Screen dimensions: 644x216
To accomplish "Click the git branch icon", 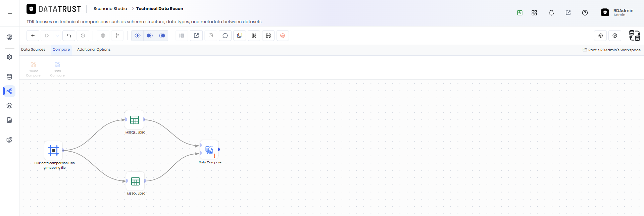I will click(x=117, y=36).
